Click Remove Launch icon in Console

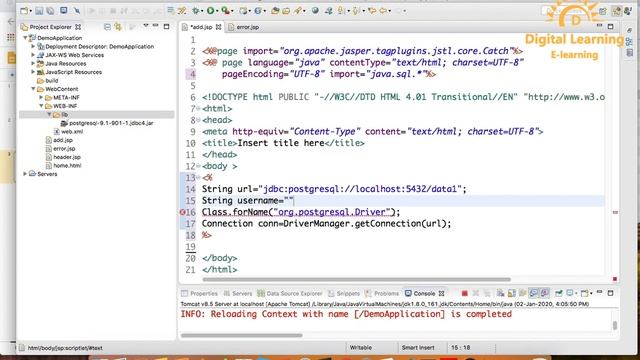476,293
